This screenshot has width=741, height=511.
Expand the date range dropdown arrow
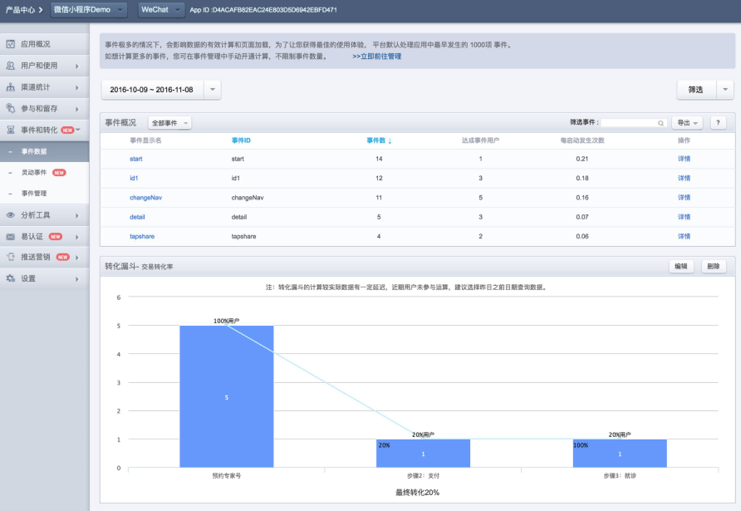[213, 90]
